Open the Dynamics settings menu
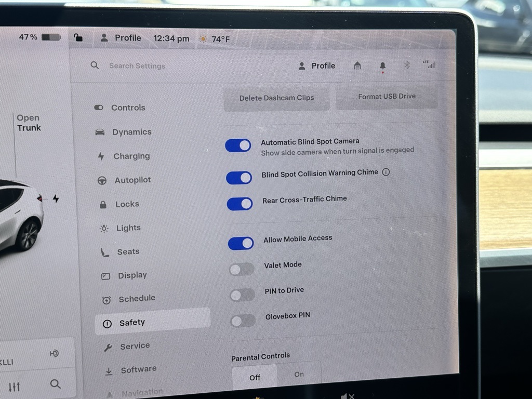The height and width of the screenshot is (399, 532). click(123, 132)
